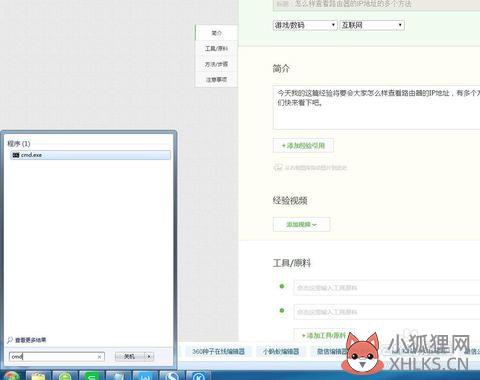Viewport: 480px width, 380px height.
Task: Open the green browser icon in taskbar
Action: pos(65,376)
